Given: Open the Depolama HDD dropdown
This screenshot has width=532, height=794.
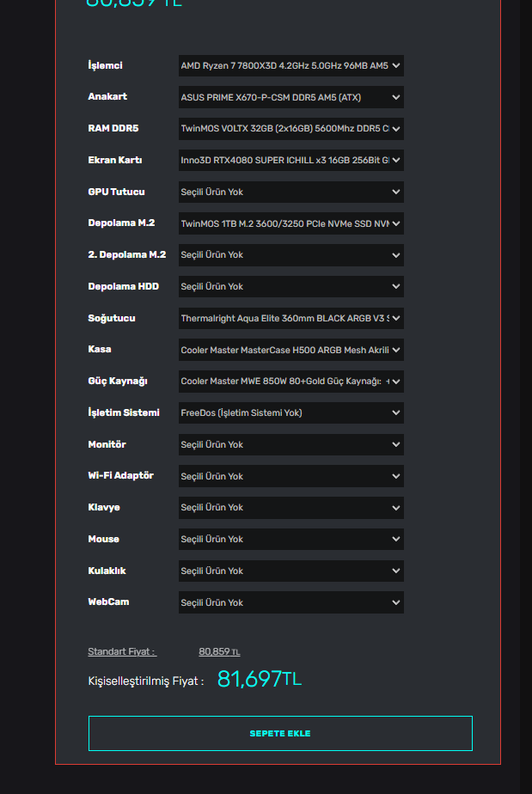Looking at the screenshot, I should pos(290,286).
